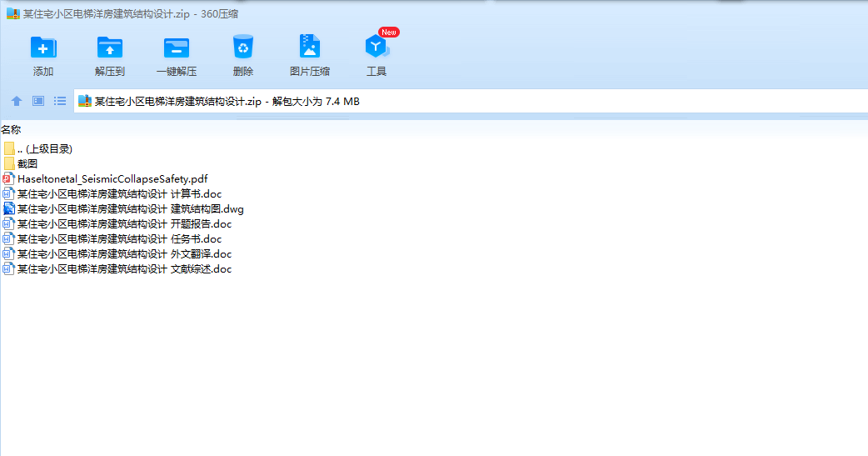Viewport: 868px width, 456px height.
Task: Click the 360压缩 icon in the title bar
Action: pyautogui.click(x=12, y=14)
